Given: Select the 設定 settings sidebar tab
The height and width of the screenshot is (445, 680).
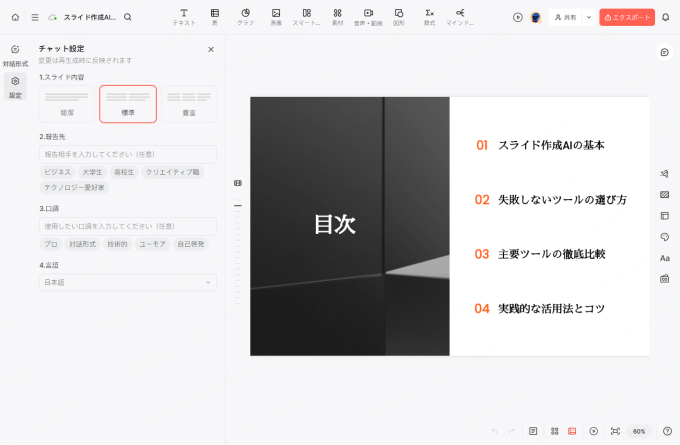Looking at the screenshot, I should pos(15,86).
